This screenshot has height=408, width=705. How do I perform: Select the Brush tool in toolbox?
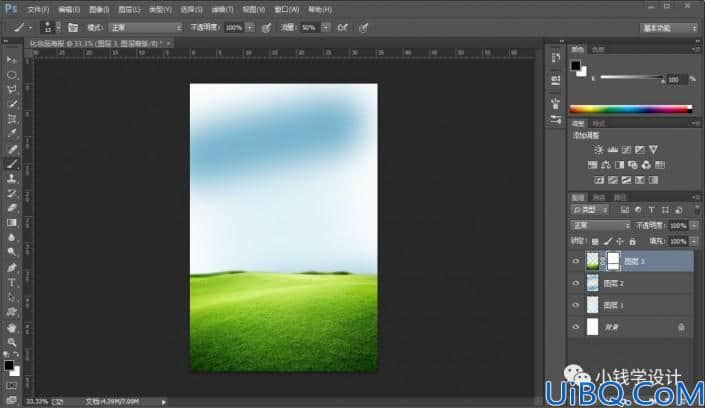12,164
